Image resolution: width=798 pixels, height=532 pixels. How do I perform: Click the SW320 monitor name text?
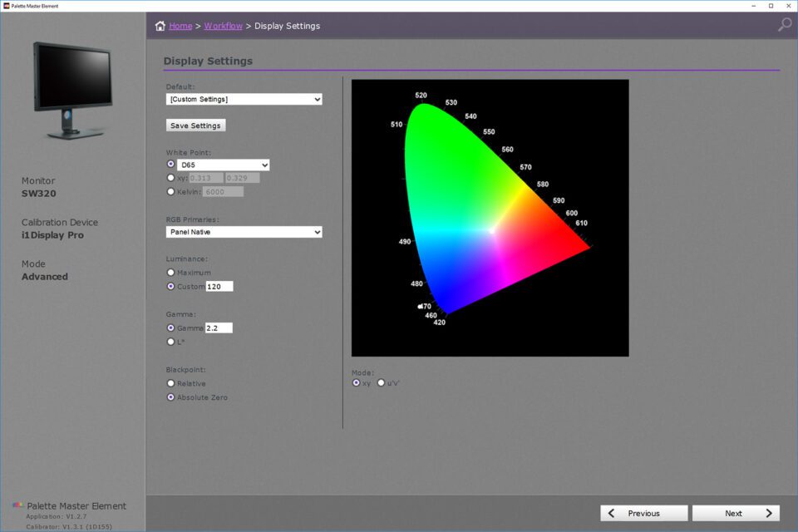coord(39,194)
